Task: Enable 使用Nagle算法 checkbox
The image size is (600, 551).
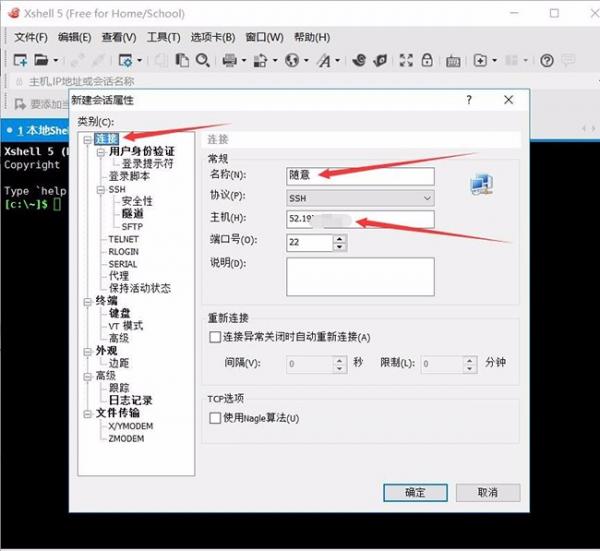Action: pos(215,418)
